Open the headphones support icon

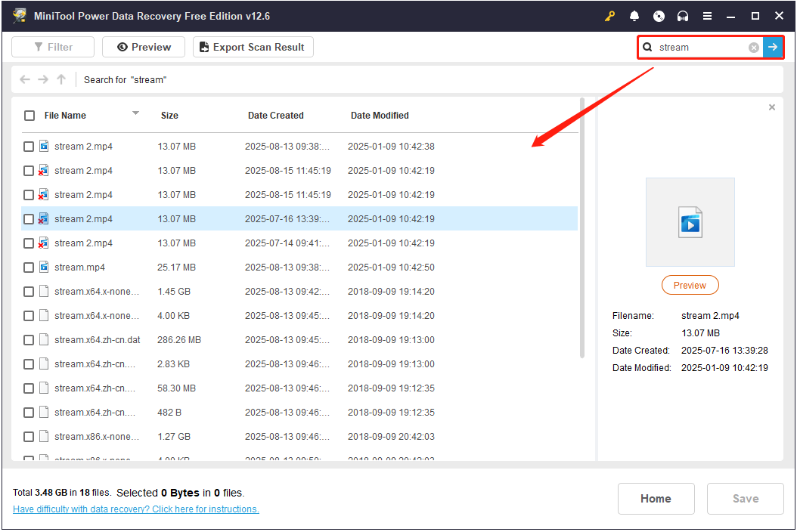point(683,16)
